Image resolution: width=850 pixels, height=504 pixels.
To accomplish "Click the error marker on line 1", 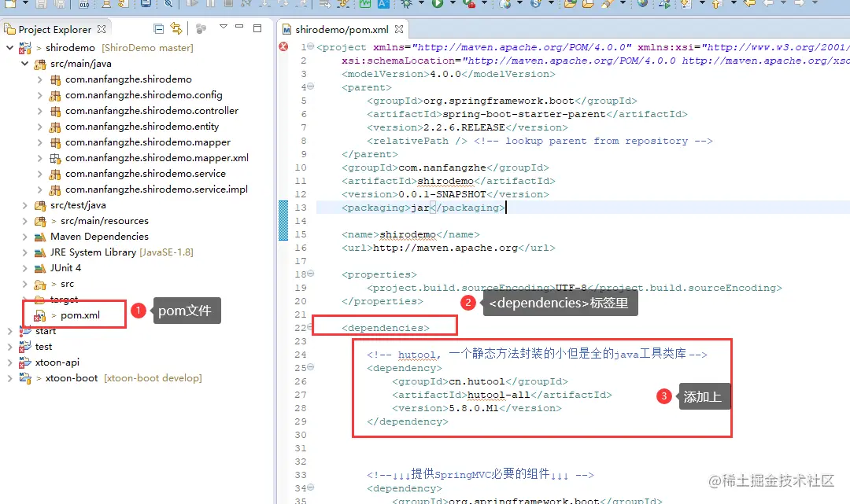I will pyautogui.click(x=283, y=47).
